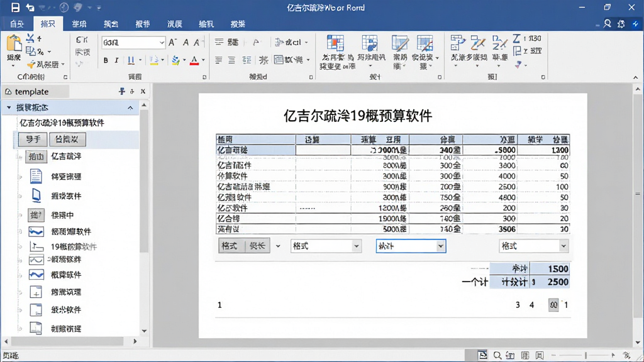Toggle Bold formatting

click(106, 60)
